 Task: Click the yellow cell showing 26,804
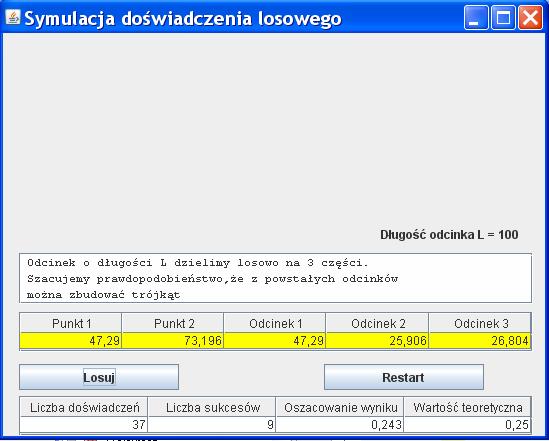(x=480, y=341)
